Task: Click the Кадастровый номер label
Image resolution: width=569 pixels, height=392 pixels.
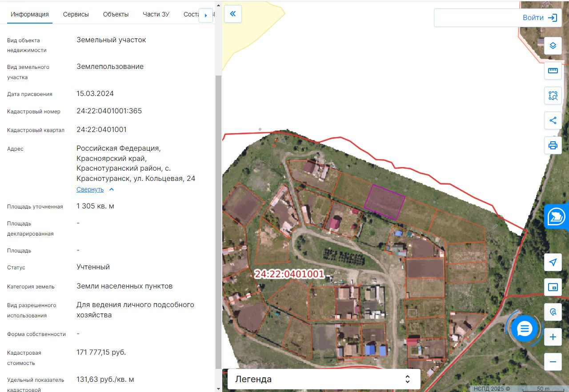Action: 34,112
